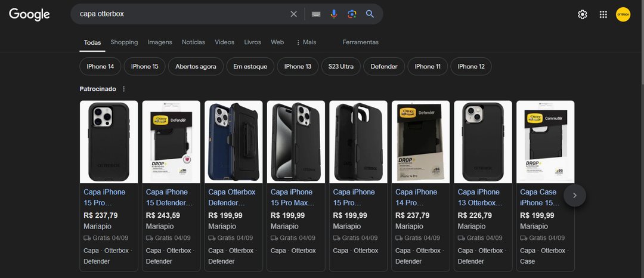Go to the Google homepage logo

[29, 14]
